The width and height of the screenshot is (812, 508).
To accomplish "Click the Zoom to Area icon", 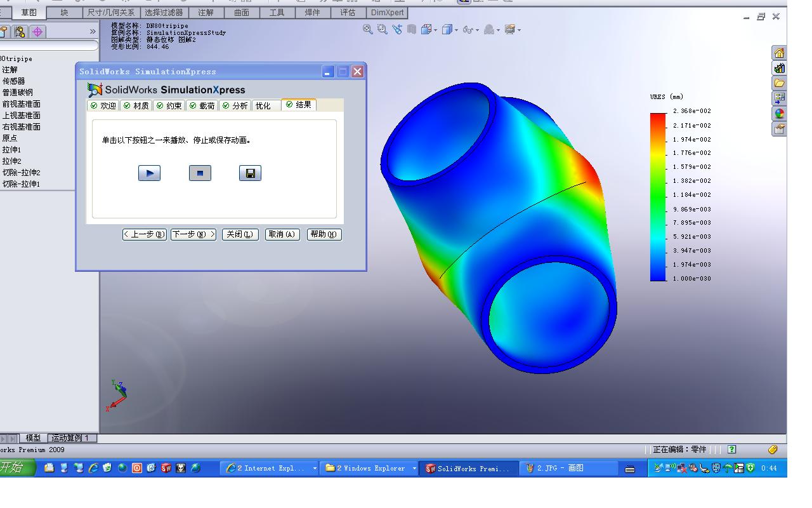I will 382,29.
